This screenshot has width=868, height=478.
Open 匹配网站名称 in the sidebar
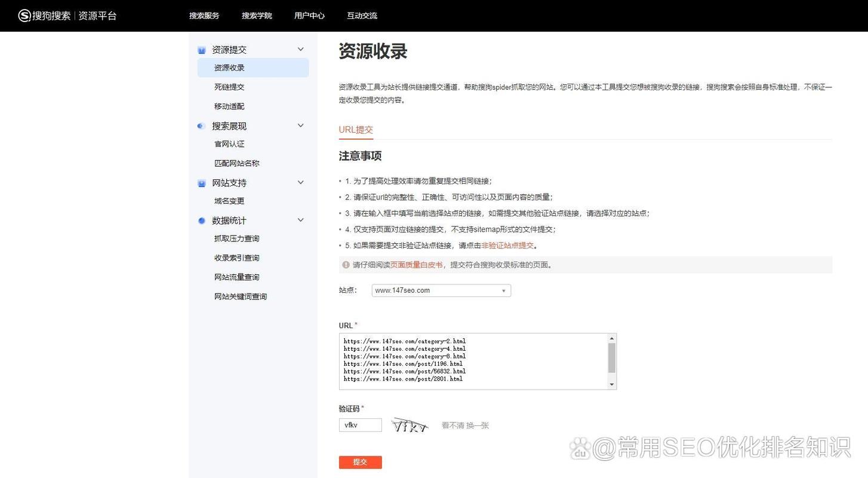point(237,163)
